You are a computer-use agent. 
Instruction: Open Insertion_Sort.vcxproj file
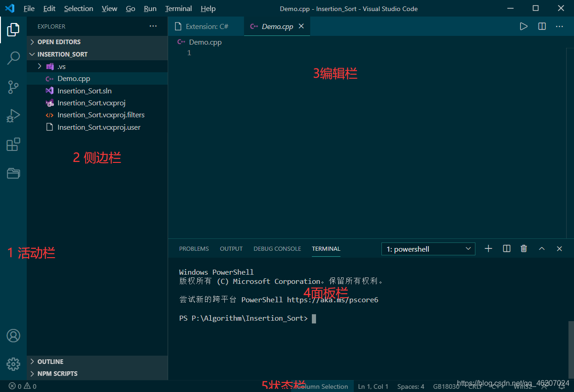coord(97,103)
